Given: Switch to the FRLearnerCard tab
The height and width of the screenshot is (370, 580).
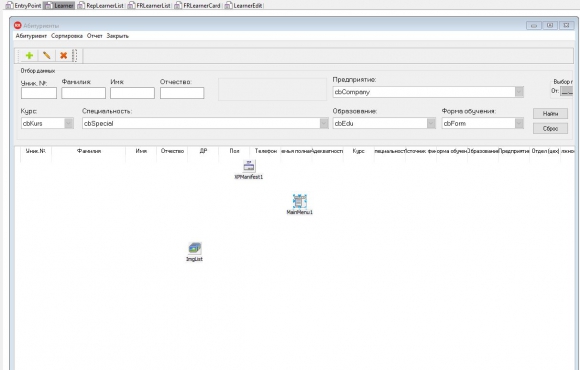Looking at the screenshot, I should (198, 6).
